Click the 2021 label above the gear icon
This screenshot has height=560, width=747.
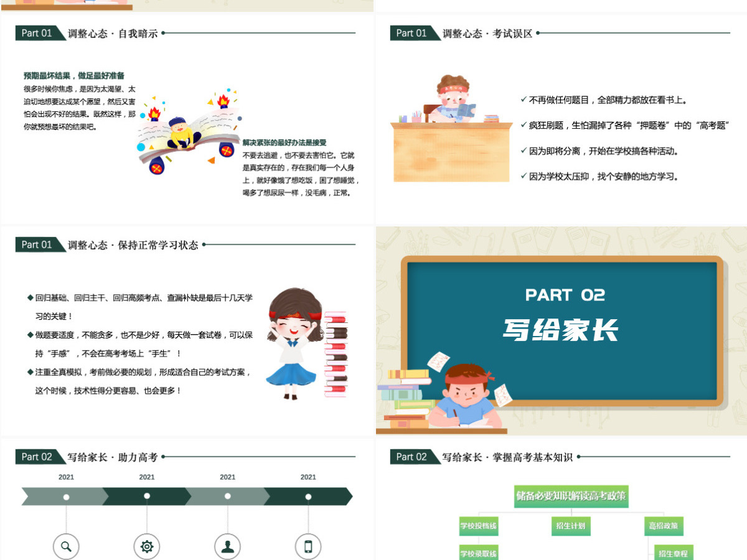coord(147,477)
